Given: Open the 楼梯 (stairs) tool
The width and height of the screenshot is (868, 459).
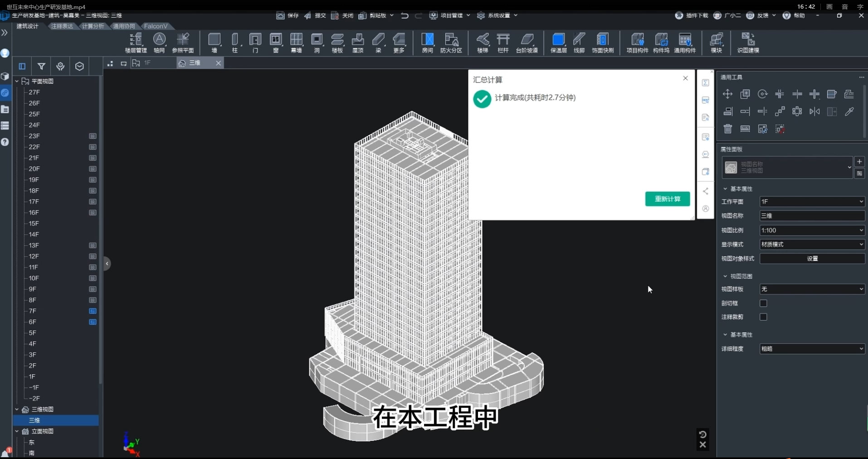Looking at the screenshot, I should pos(482,42).
